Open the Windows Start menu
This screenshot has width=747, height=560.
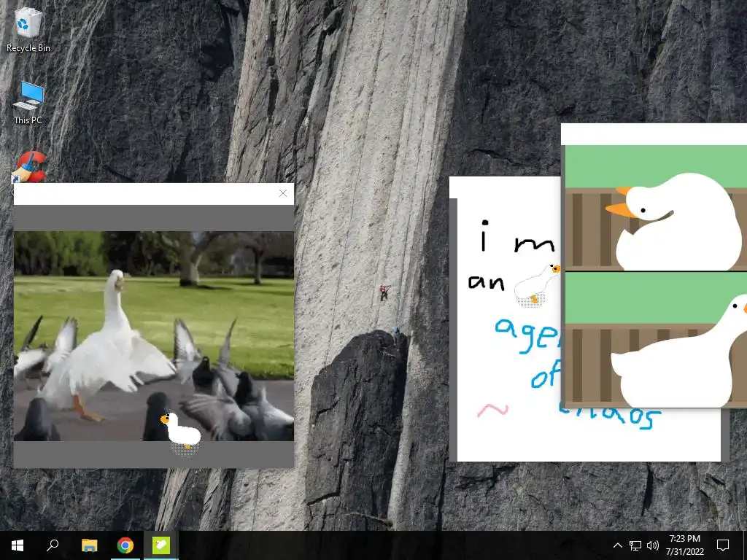coord(18,545)
